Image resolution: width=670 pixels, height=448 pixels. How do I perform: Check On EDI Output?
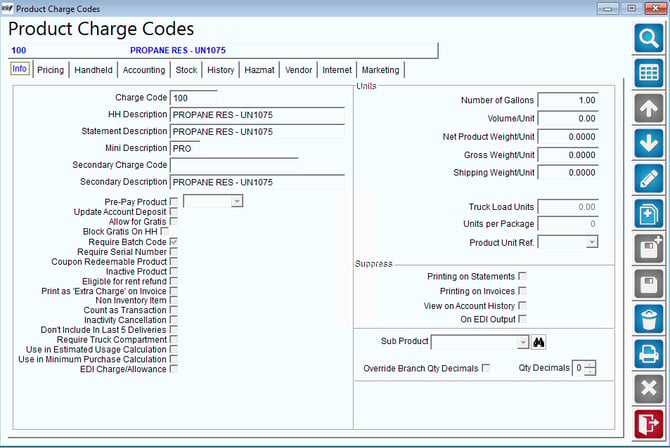coord(522,319)
